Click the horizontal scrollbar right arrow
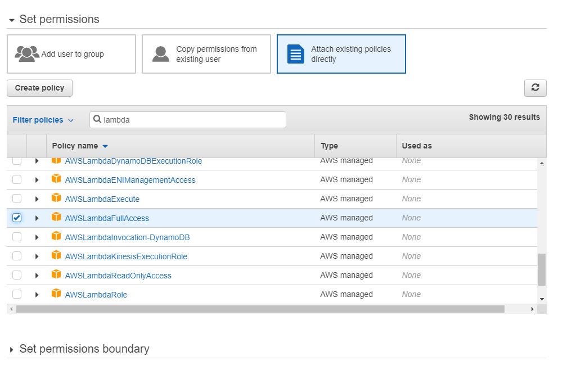 [x=533, y=309]
